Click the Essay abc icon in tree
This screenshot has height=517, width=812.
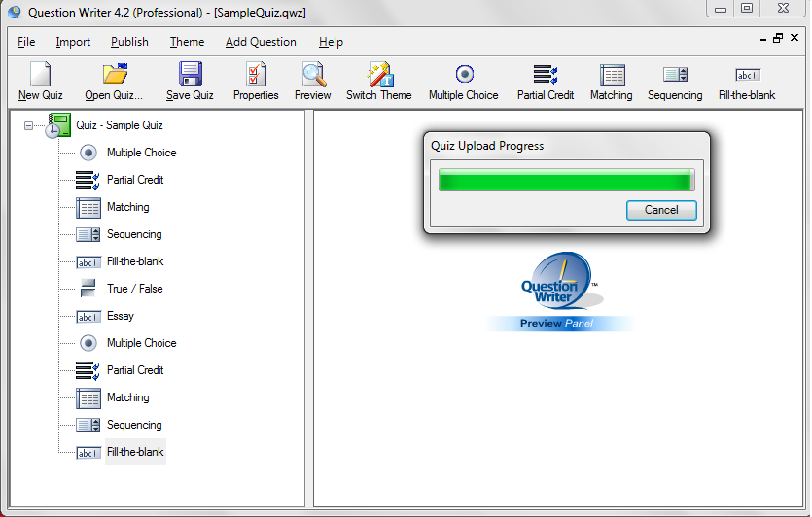pos(88,317)
